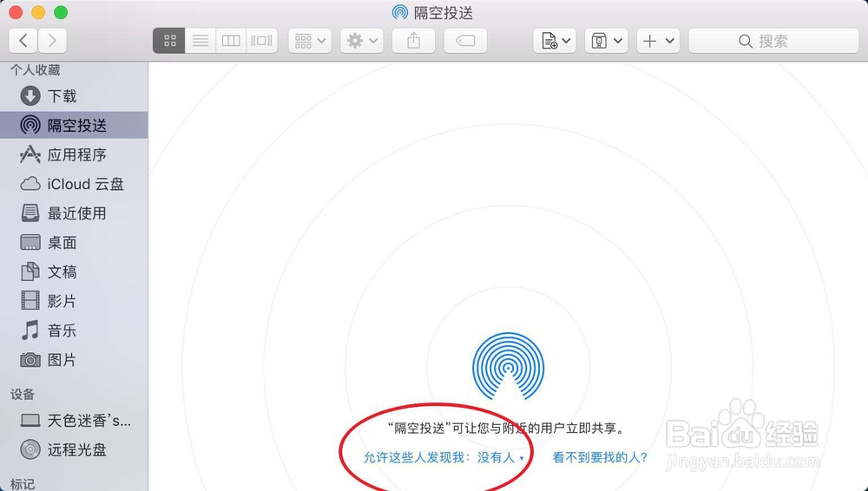Click the 个人收藏 sidebar section header

coord(35,69)
